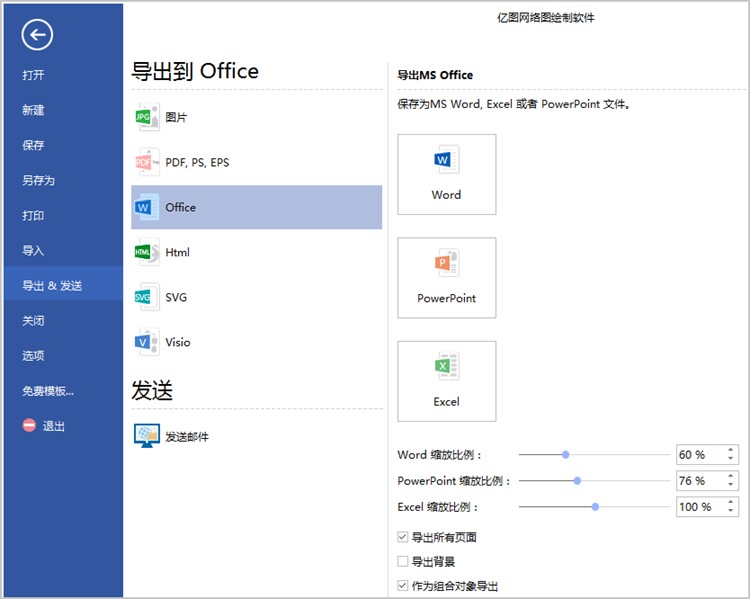The image size is (750, 599).
Task: Open 免费模板... in the sidebar
Action: coord(48,391)
